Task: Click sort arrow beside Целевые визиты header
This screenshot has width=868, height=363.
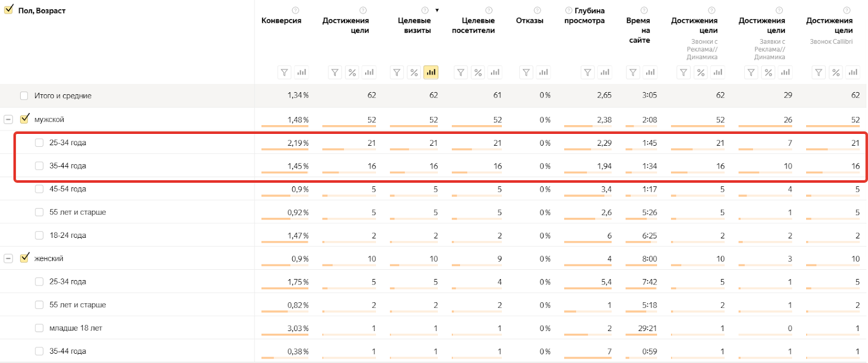Action: pyautogui.click(x=437, y=10)
